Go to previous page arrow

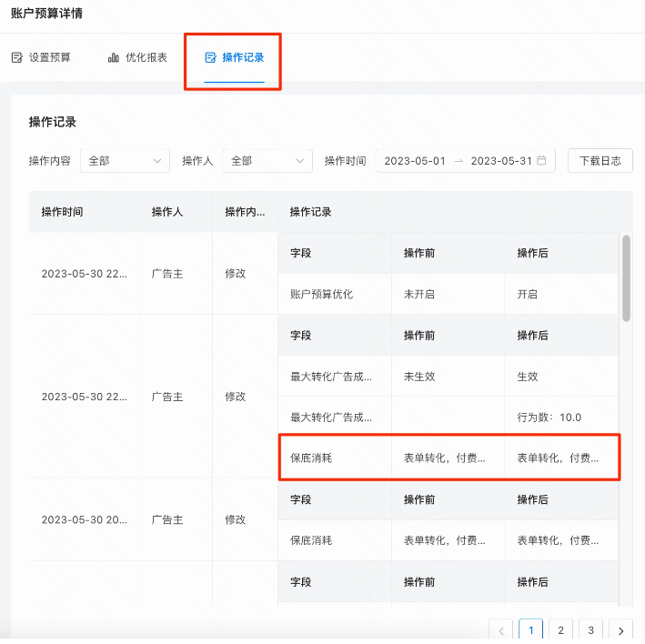[501, 630]
